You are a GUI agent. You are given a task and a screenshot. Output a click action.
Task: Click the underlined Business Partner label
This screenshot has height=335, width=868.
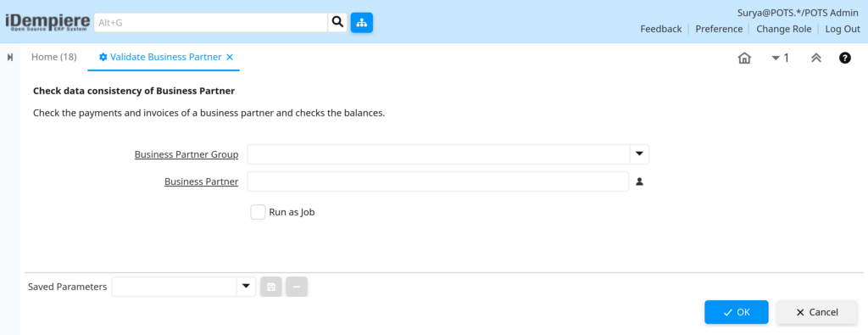(202, 181)
